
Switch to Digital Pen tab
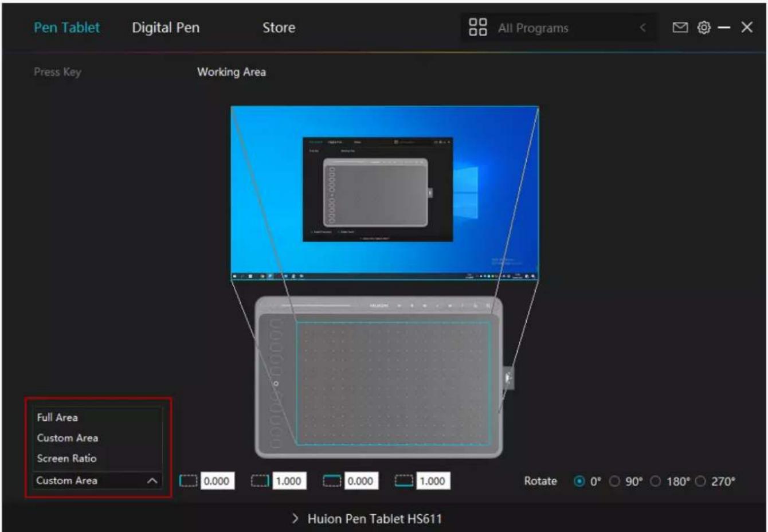[166, 28]
